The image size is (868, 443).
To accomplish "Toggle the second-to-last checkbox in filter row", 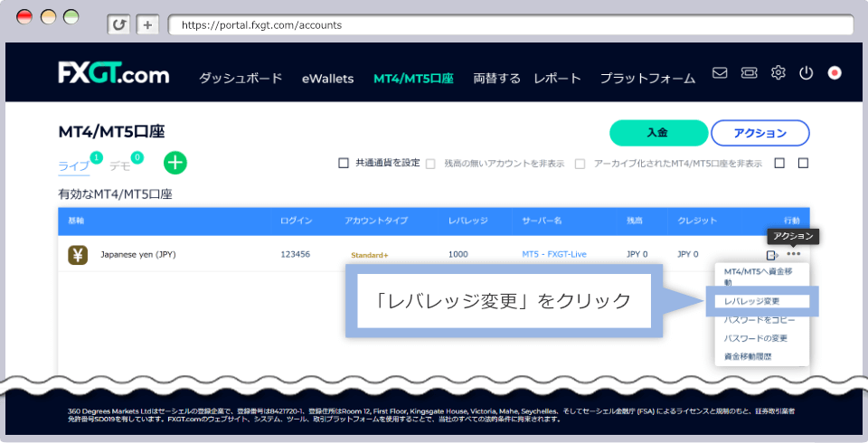I will coord(779,163).
